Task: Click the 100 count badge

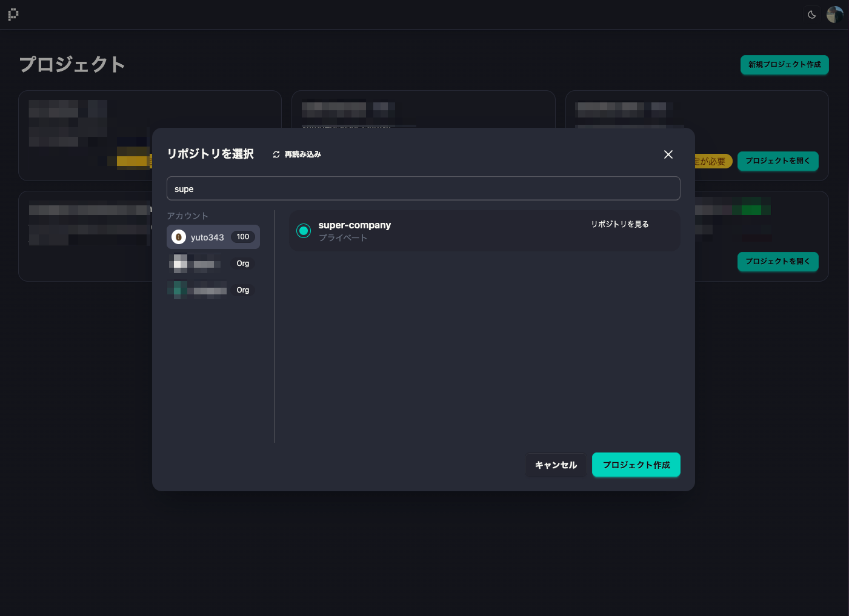Action: [243, 237]
